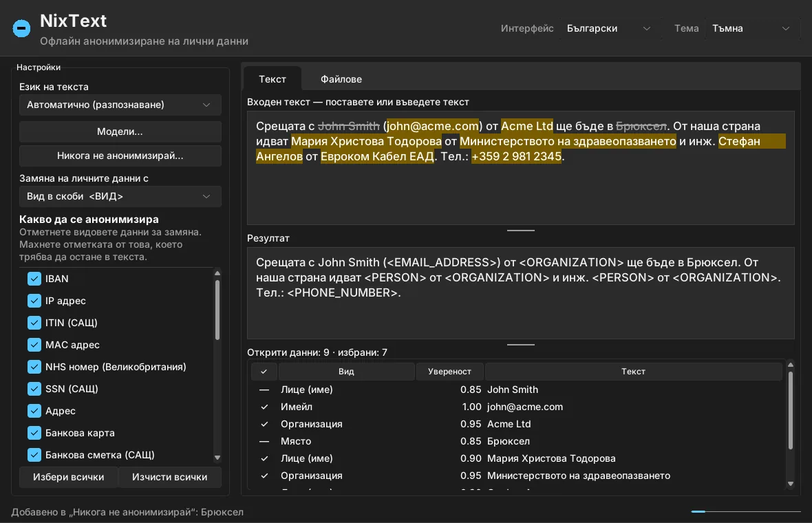The width and height of the screenshot is (812, 523).
Task: Click the highlighted Евроком Кабел ЕАД entity
Action: pyautogui.click(x=378, y=156)
